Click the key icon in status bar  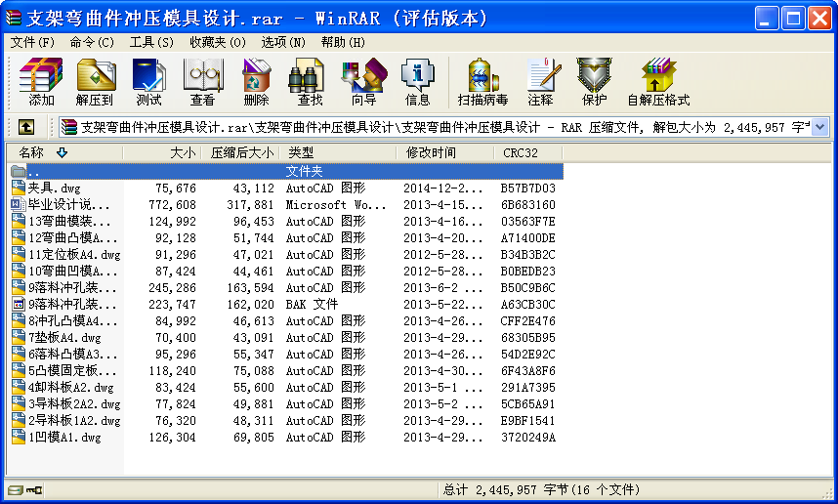click(35, 489)
